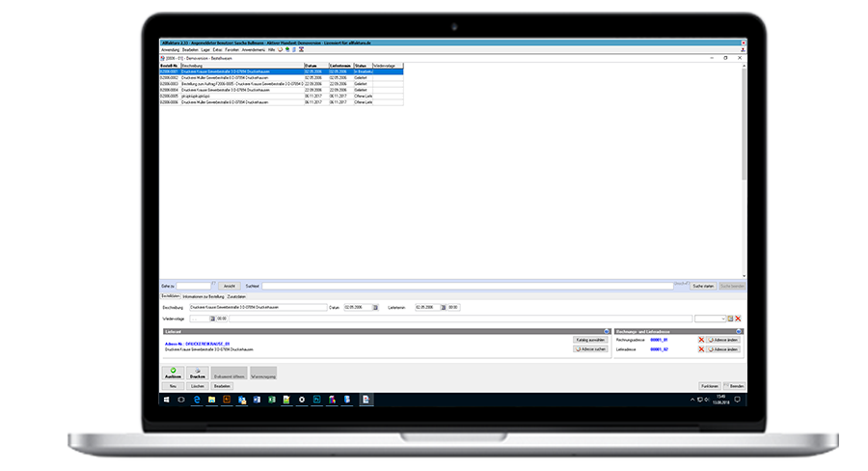Open the Liefertermin calendar picker
This screenshot has width=868, height=471.
coord(443,307)
